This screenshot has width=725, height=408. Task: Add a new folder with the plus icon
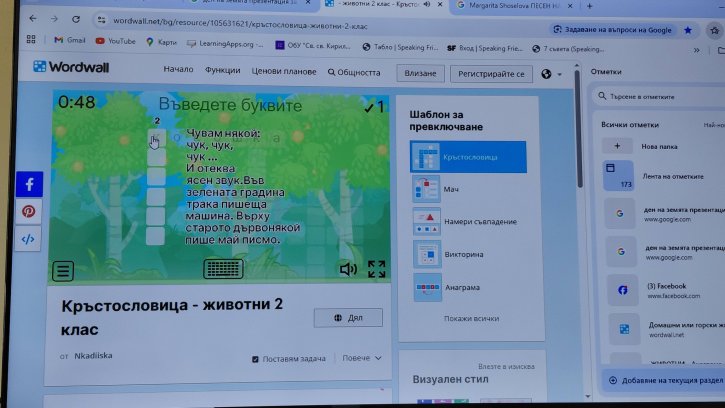pyautogui.click(x=617, y=146)
